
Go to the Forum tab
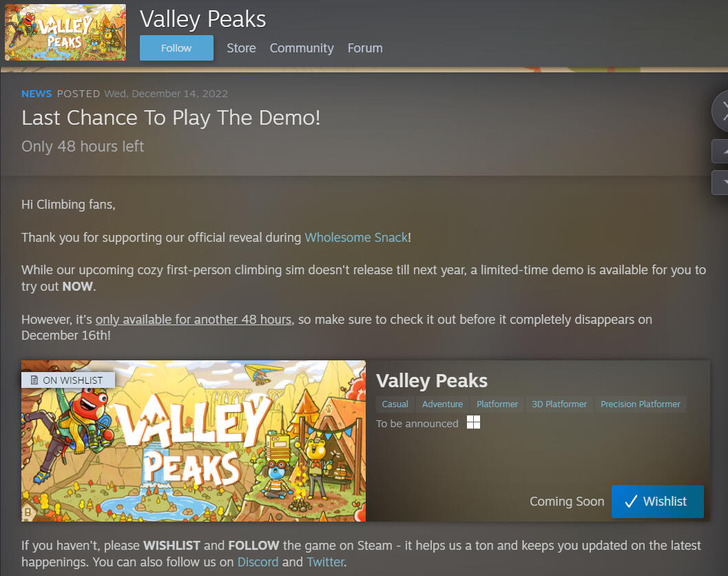[x=365, y=48]
